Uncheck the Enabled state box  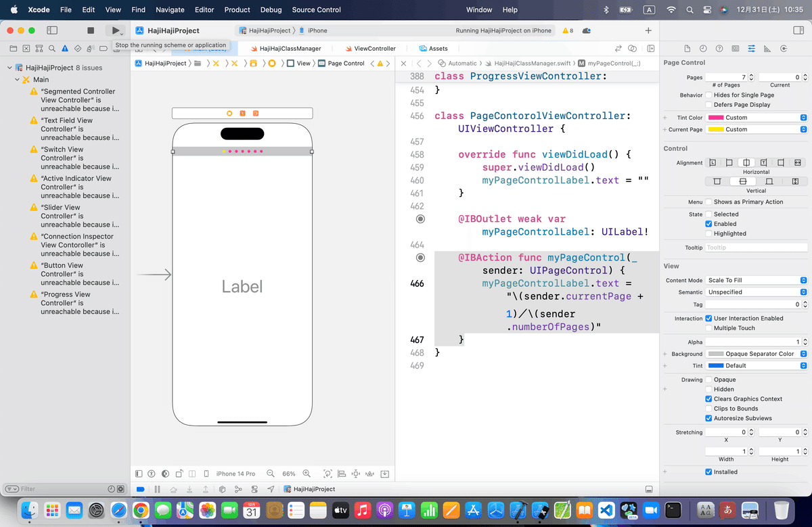coord(708,224)
